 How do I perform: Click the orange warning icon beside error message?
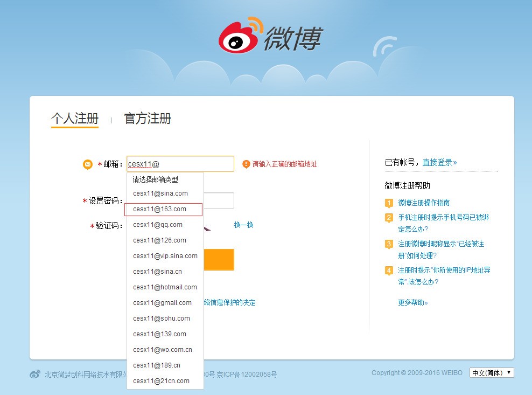(x=246, y=164)
